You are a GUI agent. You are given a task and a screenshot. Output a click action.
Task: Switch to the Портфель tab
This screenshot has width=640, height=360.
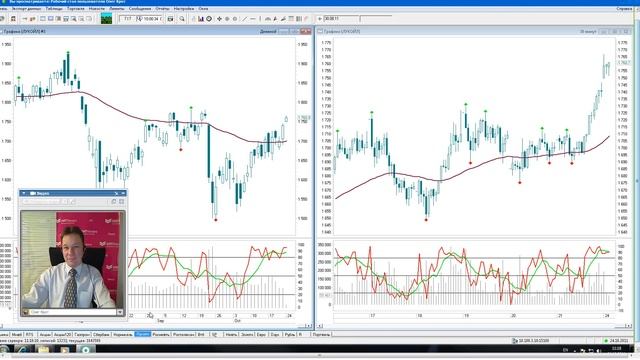coord(321,334)
